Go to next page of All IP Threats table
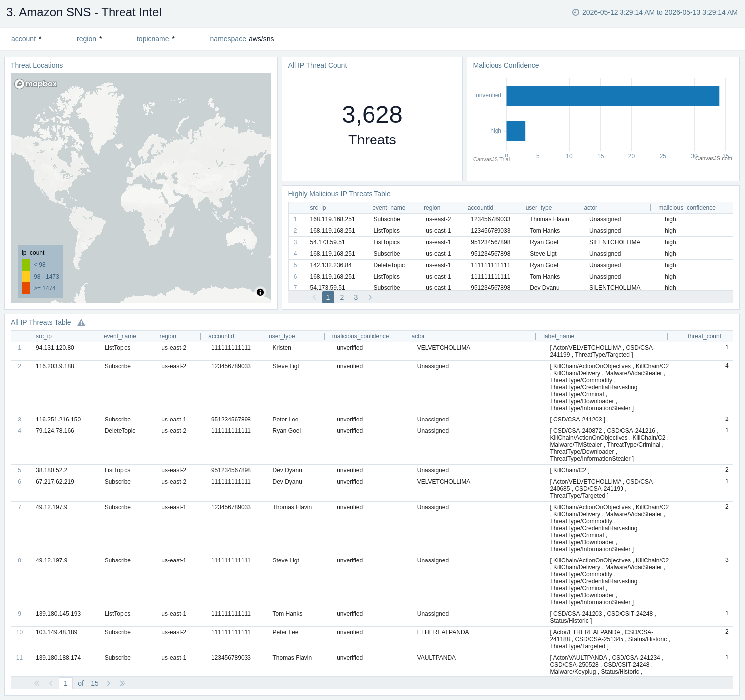 click(109, 683)
